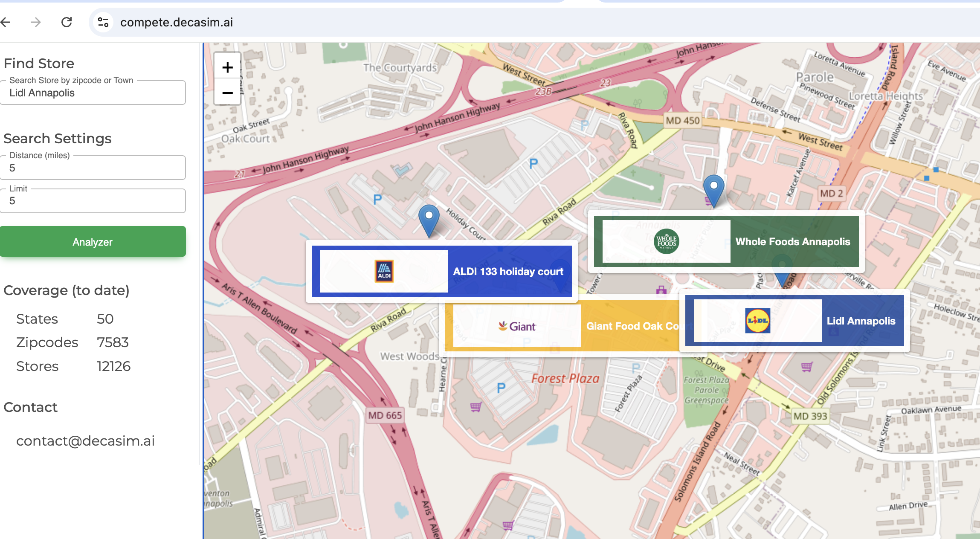Open site information icon in address bar
This screenshot has height=539, width=980.
click(103, 22)
